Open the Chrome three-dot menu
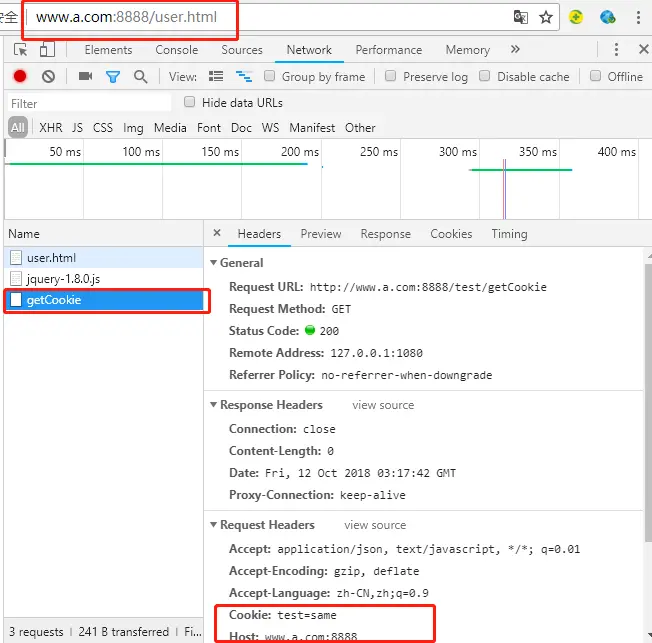Screen dimensions: 652x643 click(x=638, y=17)
